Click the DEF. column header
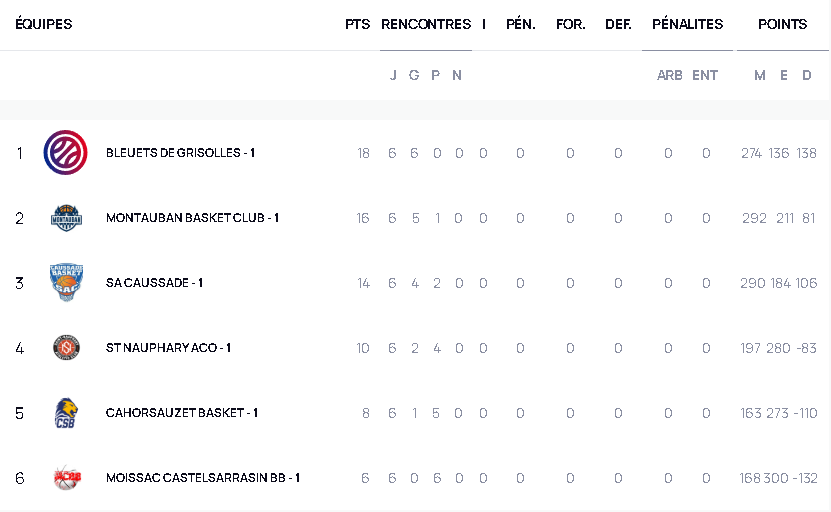Viewport: 831px width, 512px height. click(618, 24)
